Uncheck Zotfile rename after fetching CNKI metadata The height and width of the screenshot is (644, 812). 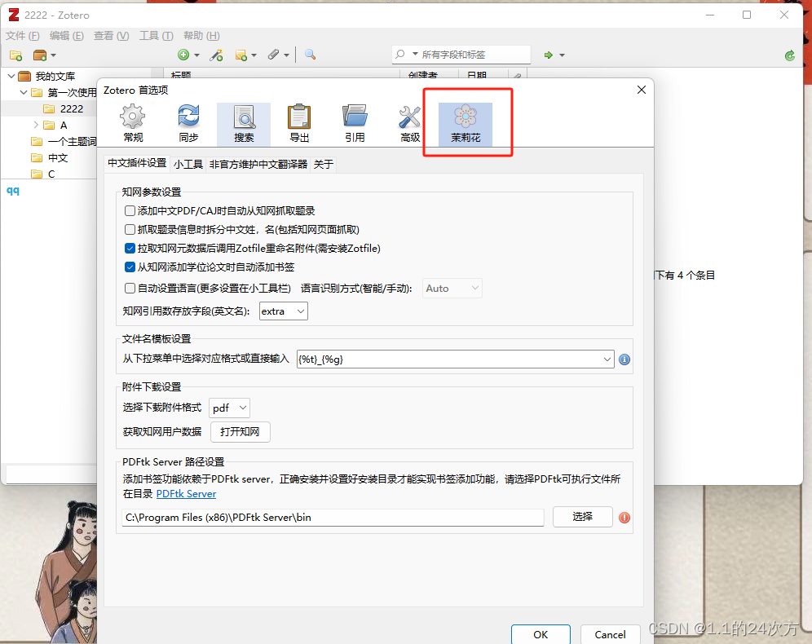(x=130, y=249)
